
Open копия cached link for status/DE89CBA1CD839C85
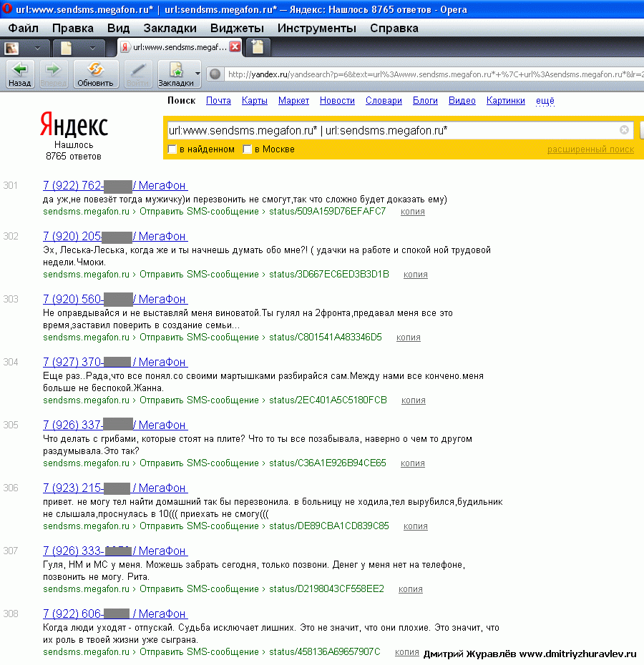(x=415, y=526)
